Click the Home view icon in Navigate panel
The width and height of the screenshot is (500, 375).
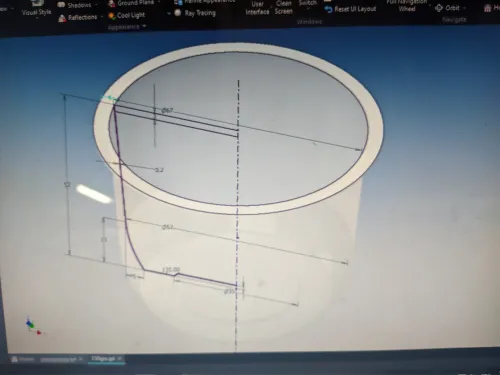coord(488,8)
